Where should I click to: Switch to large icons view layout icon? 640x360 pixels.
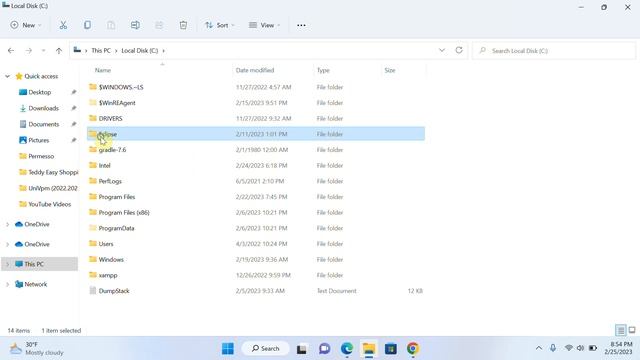click(x=632, y=330)
